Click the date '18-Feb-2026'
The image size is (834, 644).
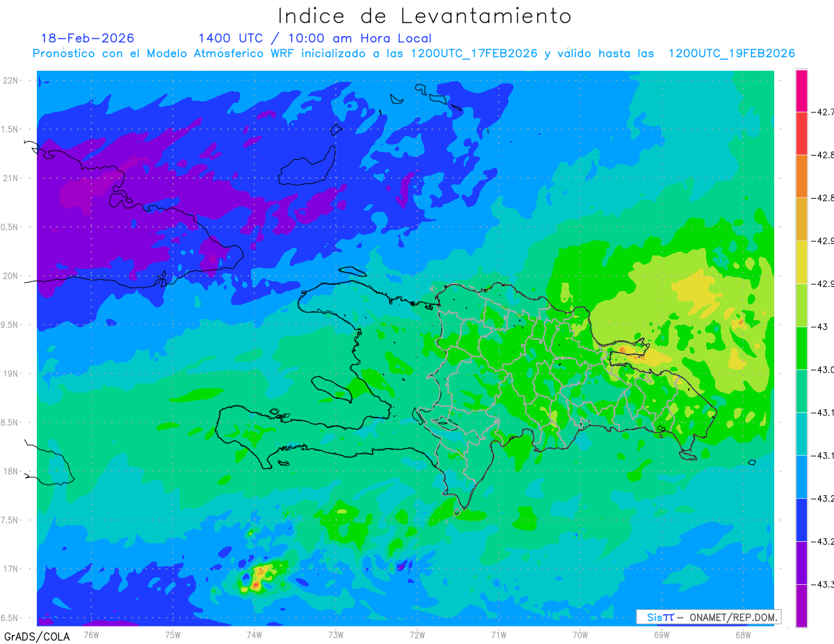[88, 38]
